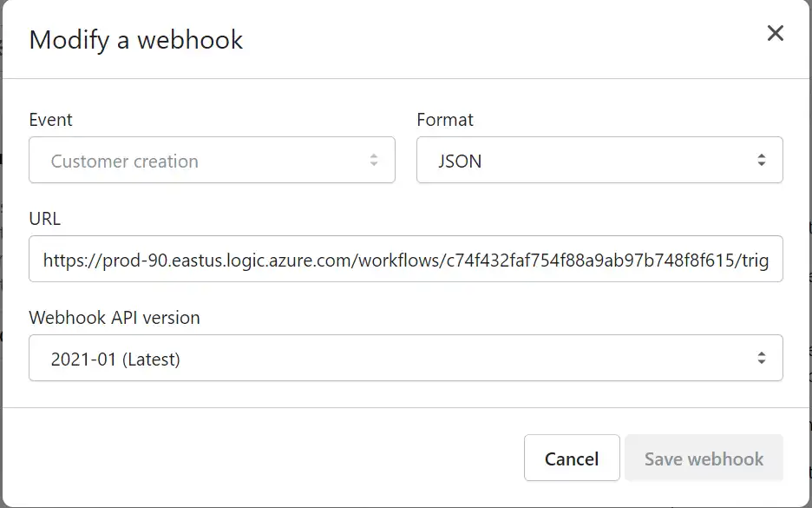Select the 2021-01 (Latest) version text

pyautogui.click(x=115, y=359)
